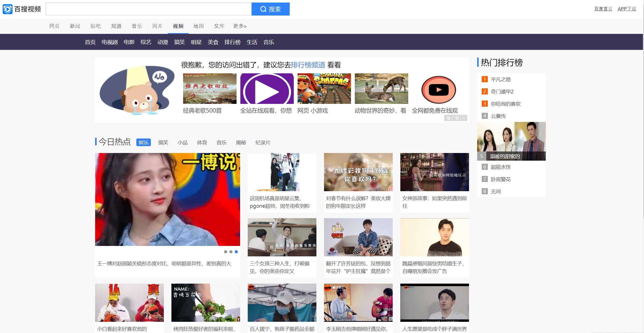Open ranking item 1 平凡之路
The height and width of the screenshot is (333, 644).
(x=501, y=79)
